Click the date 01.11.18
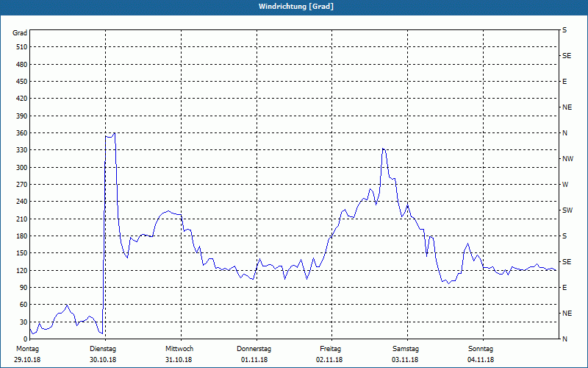588x368 pixels. point(254,360)
